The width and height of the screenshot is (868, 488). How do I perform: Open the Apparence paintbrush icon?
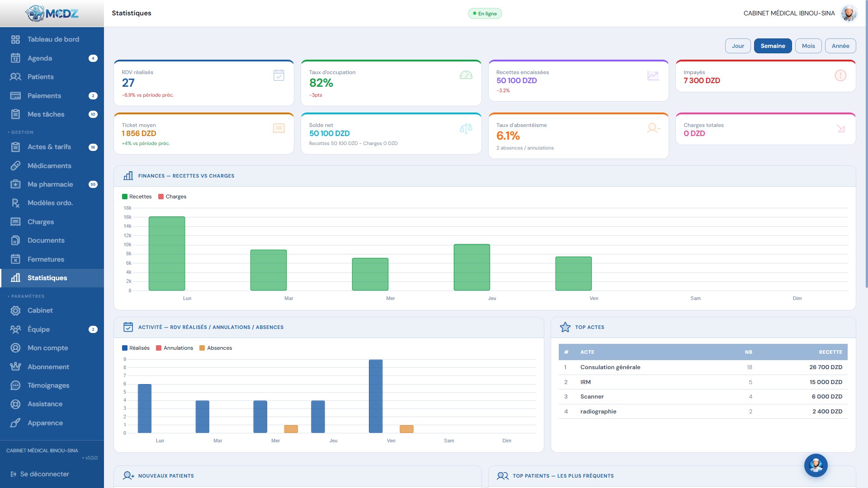coord(15,423)
